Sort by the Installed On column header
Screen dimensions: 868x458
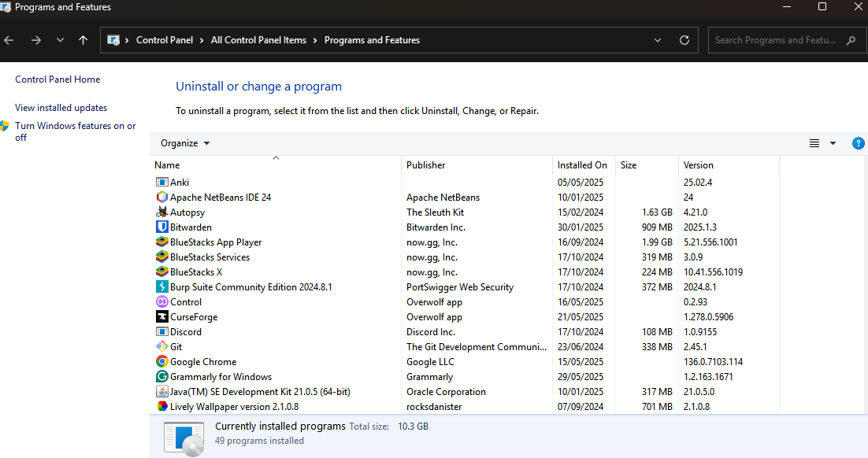[584, 164]
